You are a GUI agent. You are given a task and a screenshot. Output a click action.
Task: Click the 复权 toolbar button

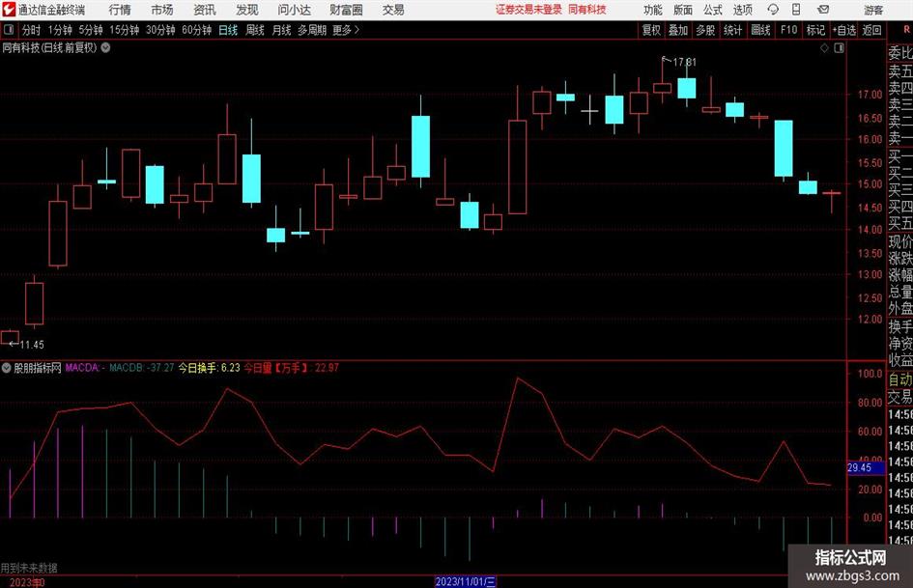click(651, 30)
